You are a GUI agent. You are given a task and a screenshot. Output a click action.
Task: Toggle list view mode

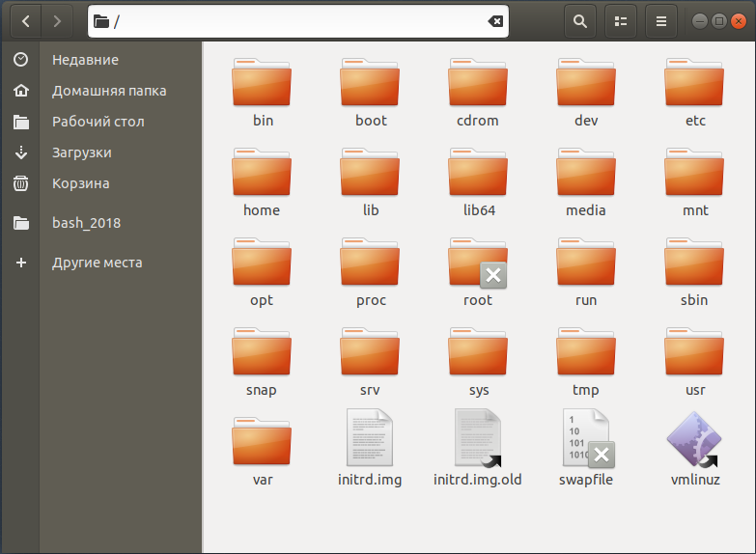coord(621,20)
